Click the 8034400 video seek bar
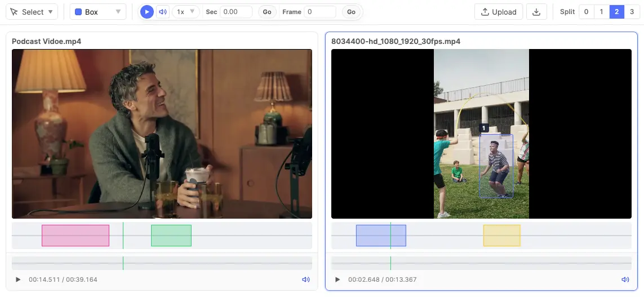The height and width of the screenshot is (297, 644). pyautogui.click(x=481, y=263)
